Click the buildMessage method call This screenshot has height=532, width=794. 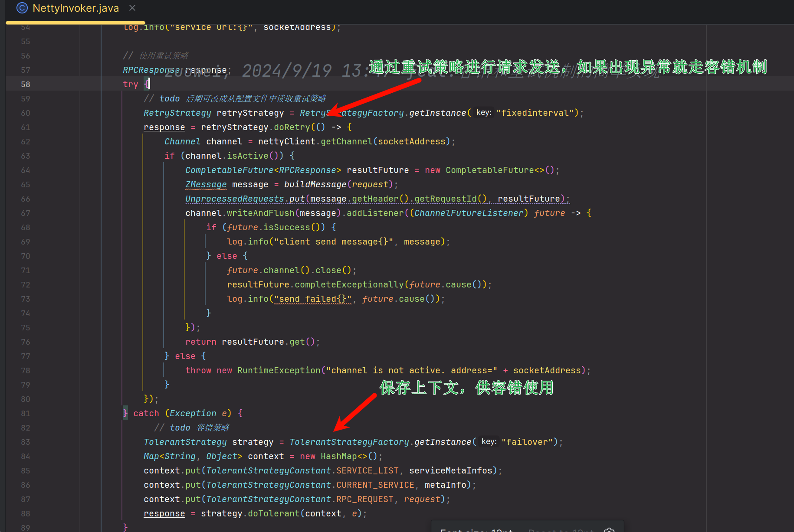pyautogui.click(x=315, y=184)
